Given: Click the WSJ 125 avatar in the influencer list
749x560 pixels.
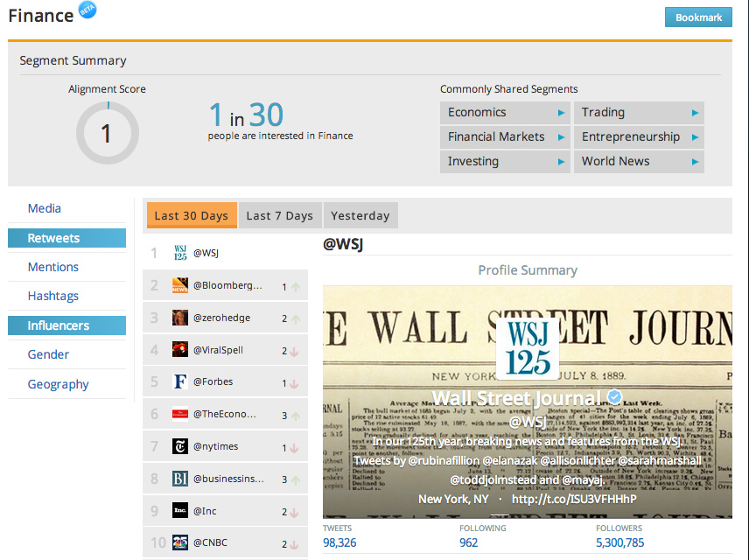Looking at the screenshot, I should pos(180,253).
